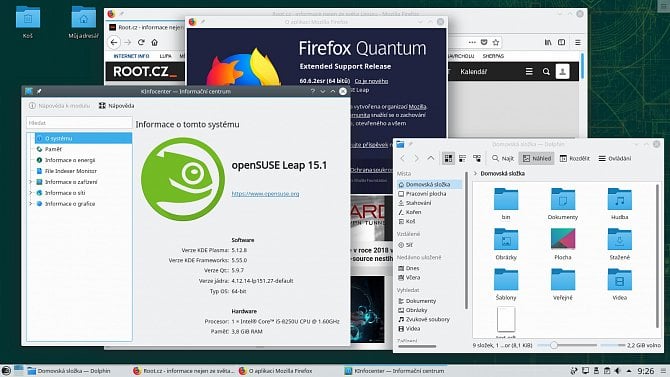Click Rozdělit split view in Dolphin
Screen dimensions: 670x377
[x=574, y=159]
